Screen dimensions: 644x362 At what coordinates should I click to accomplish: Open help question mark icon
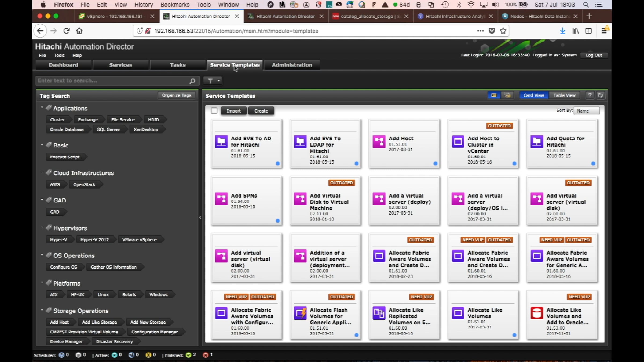click(x=590, y=95)
